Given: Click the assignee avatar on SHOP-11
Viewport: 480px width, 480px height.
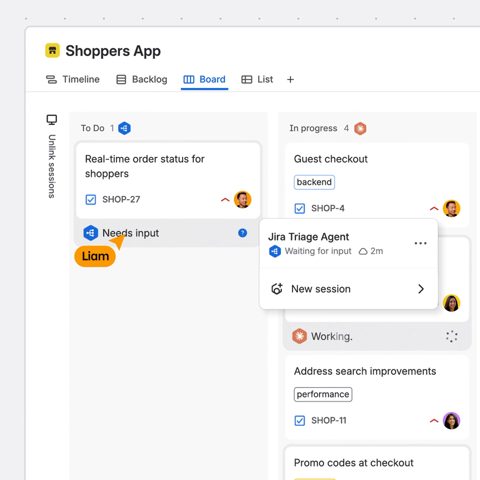Looking at the screenshot, I should coord(451,421).
